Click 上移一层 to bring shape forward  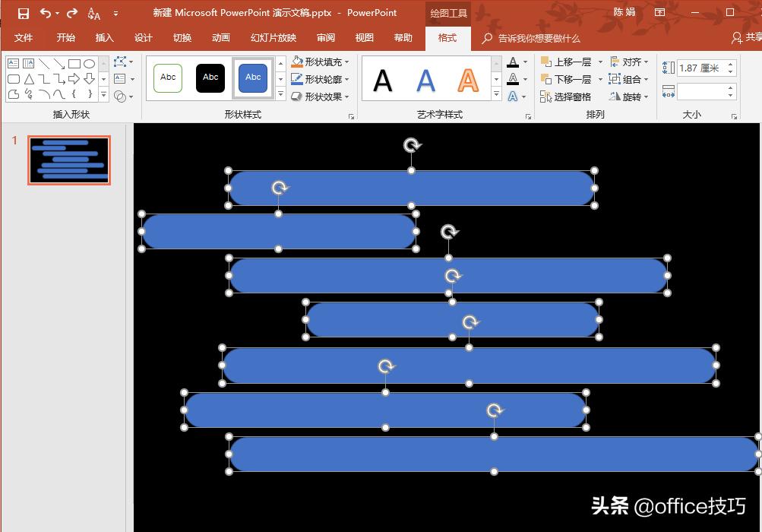click(x=572, y=62)
